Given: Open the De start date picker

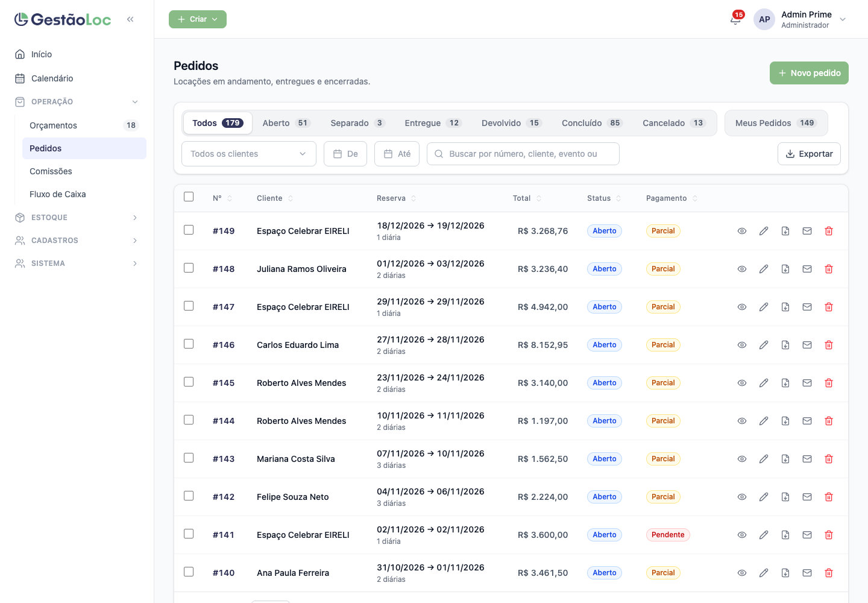Looking at the screenshot, I should [x=345, y=154].
